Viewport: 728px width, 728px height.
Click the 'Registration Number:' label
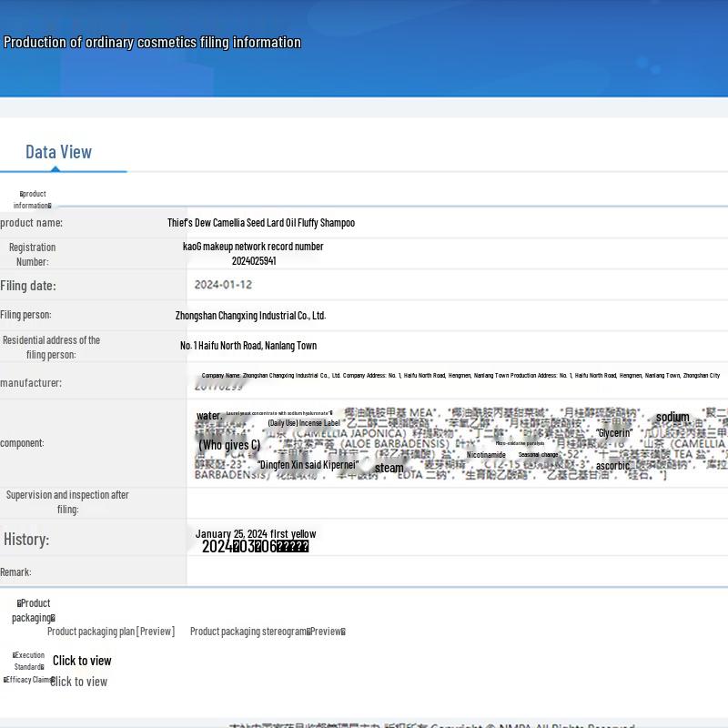(x=33, y=255)
